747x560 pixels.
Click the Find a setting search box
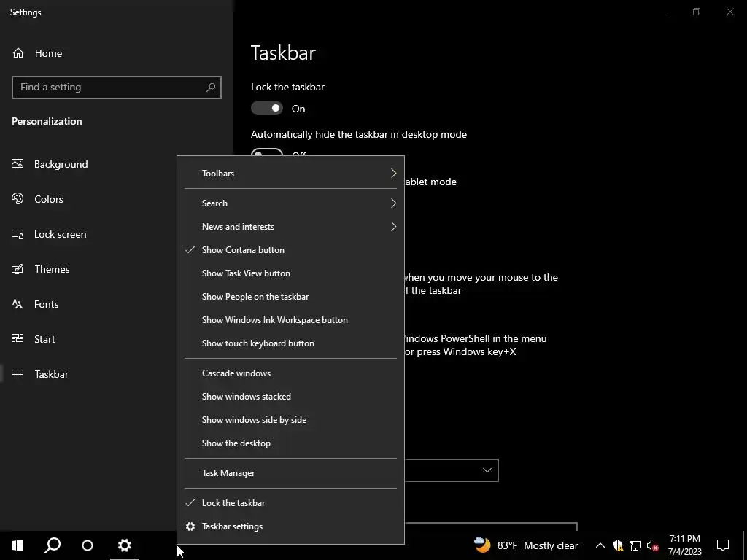pos(116,87)
